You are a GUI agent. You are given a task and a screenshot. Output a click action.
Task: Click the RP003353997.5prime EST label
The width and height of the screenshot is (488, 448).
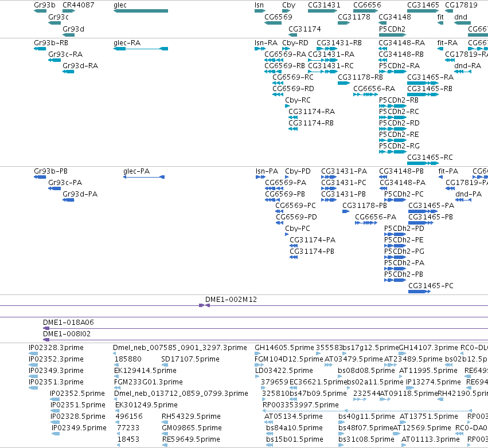tap(300, 405)
